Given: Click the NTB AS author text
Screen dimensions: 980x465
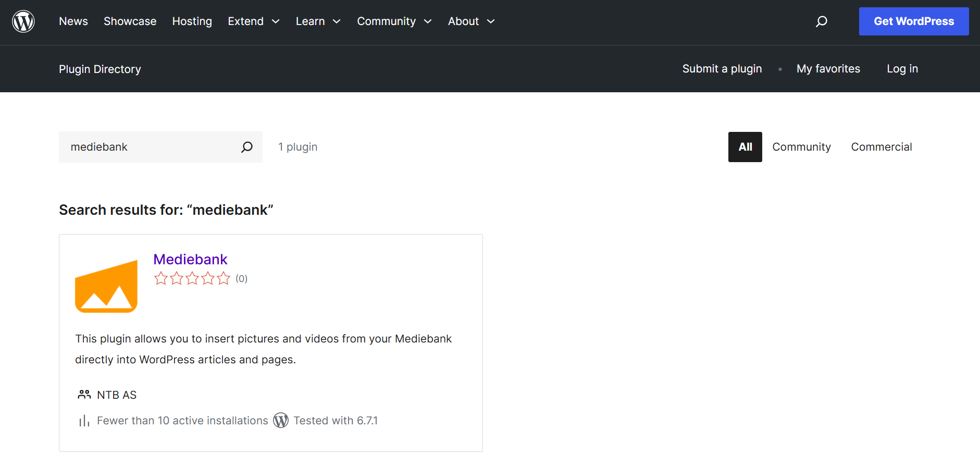Looking at the screenshot, I should pos(117,395).
